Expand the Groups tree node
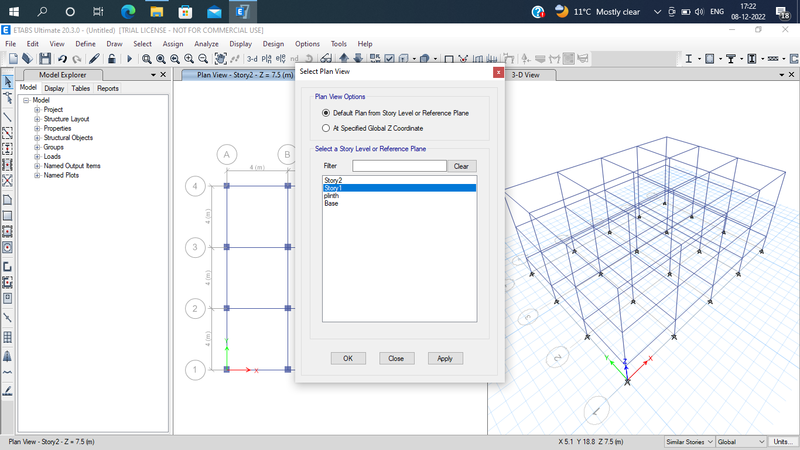 [x=37, y=147]
